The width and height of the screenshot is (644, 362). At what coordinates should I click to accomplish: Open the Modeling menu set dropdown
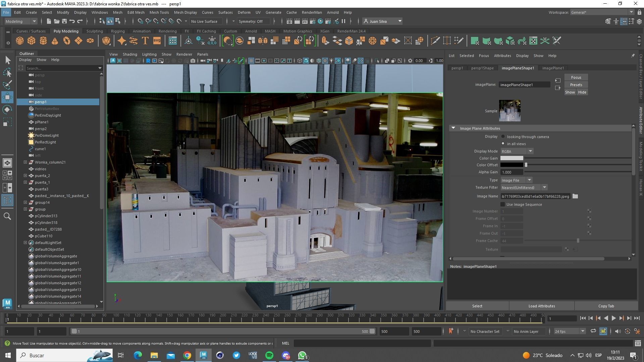[21, 21]
